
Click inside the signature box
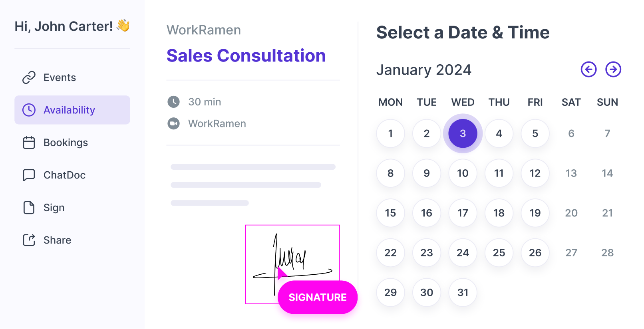tap(292, 252)
